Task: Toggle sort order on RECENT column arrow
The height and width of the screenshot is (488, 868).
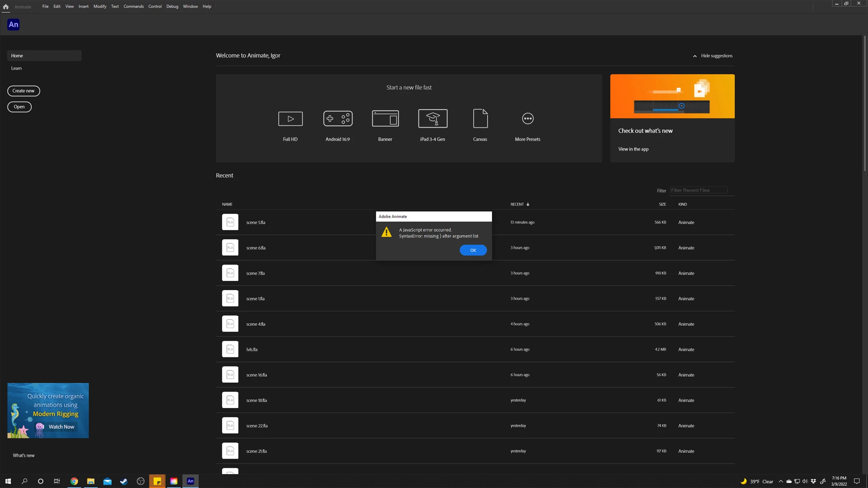Action: coord(528,204)
